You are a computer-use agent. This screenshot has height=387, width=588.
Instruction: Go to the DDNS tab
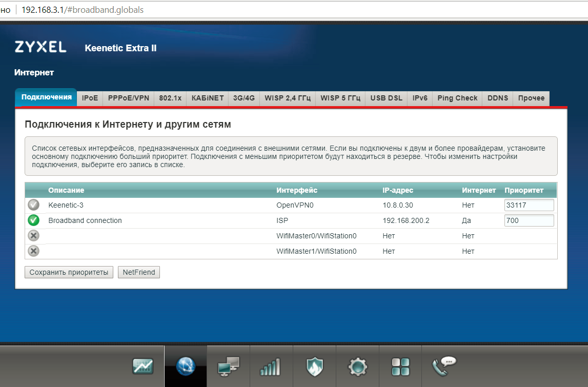click(498, 98)
